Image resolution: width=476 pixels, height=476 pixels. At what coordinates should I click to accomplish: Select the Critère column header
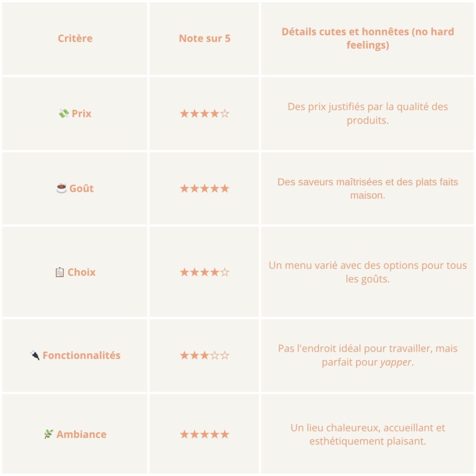(75, 38)
